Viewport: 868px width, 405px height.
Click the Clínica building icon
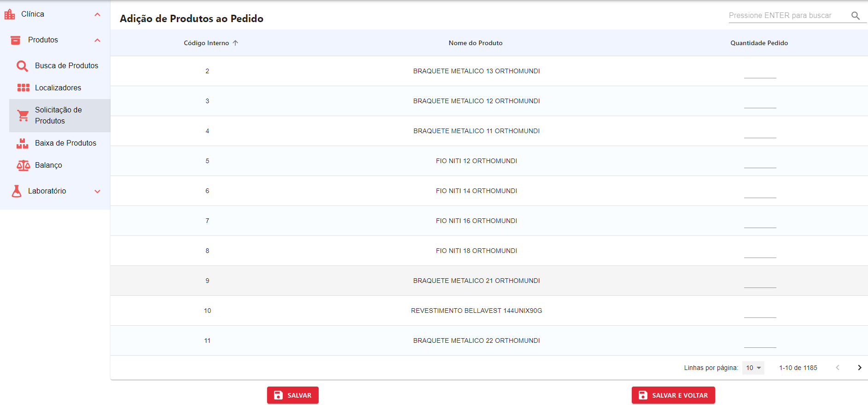(x=10, y=14)
